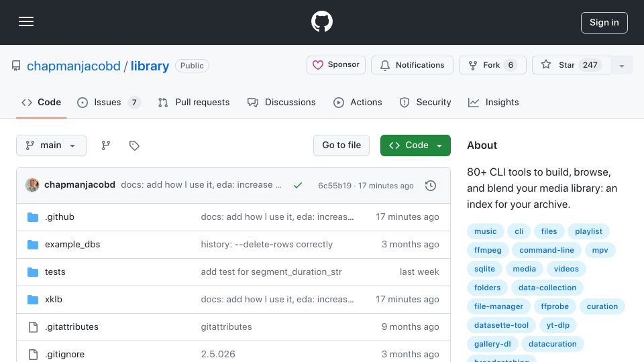Click the .gitignore file icon

click(x=33, y=354)
